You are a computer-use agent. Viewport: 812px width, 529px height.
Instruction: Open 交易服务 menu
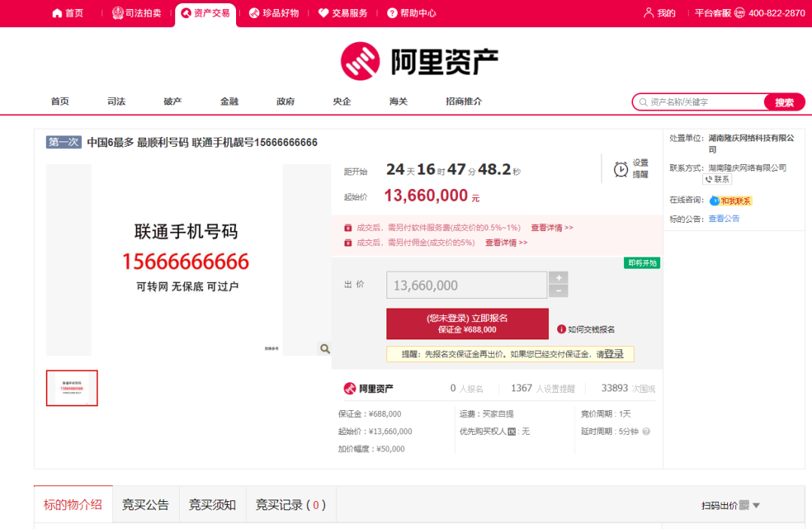click(343, 13)
